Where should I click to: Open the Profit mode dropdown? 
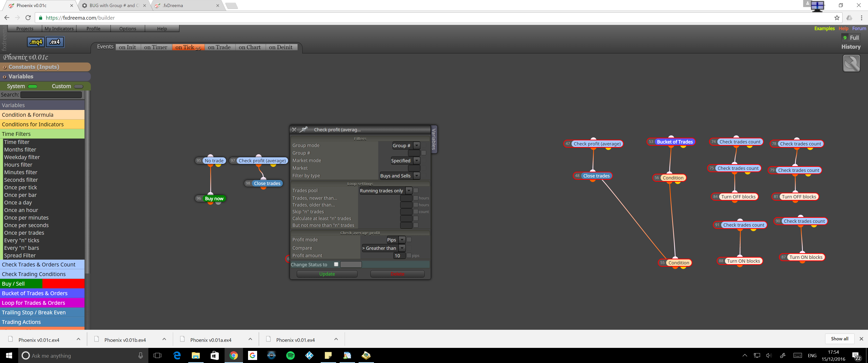coord(402,240)
